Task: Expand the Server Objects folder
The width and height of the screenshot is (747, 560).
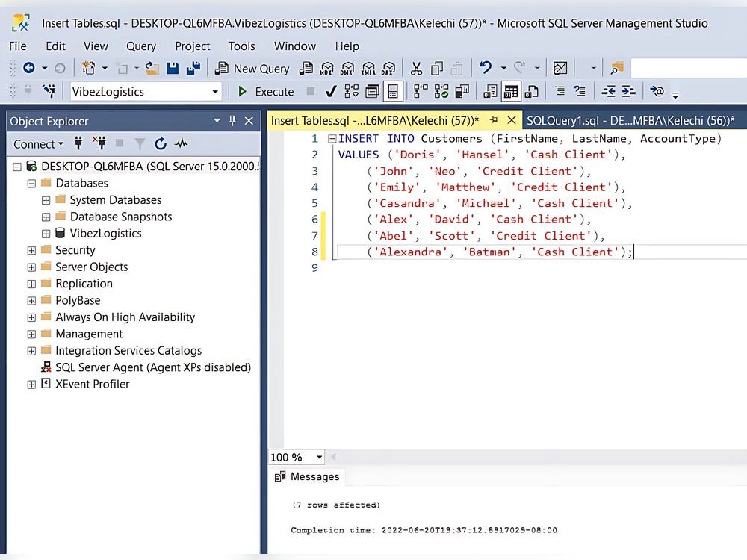Action: pos(31,267)
